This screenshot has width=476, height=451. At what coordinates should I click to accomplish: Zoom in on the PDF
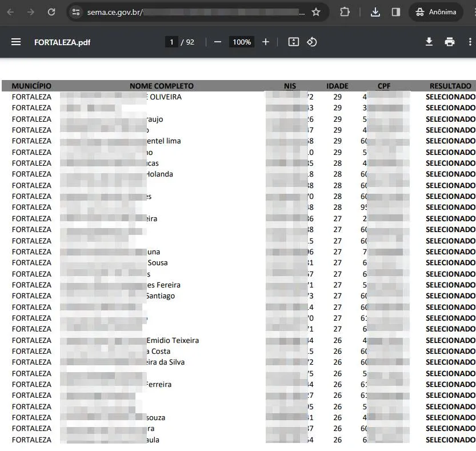266,42
